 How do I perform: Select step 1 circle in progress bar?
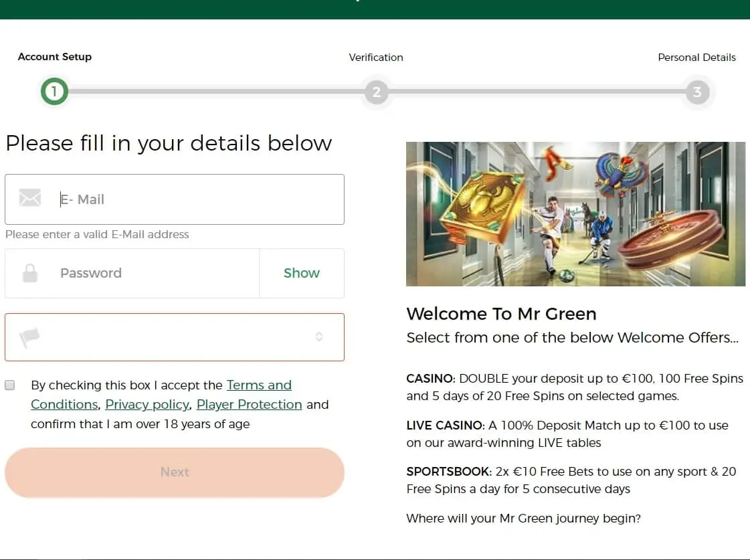(x=55, y=92)
